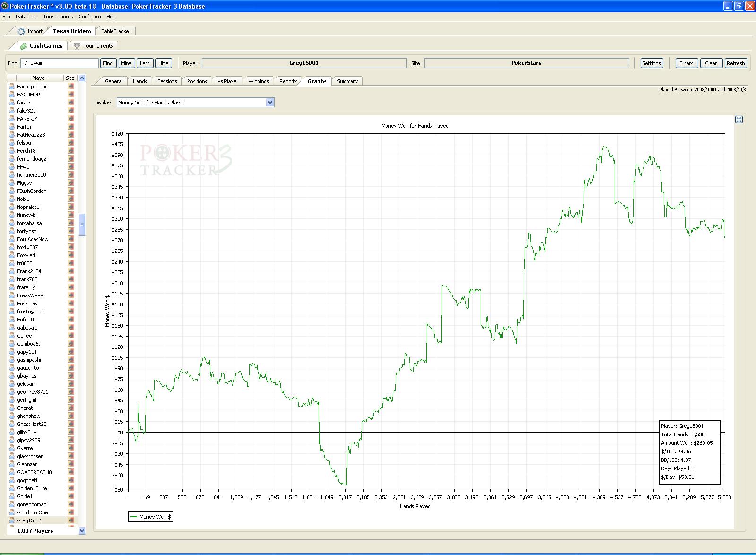Click the Tournaments trophy icon
This screenshot has width=756, height=555.
pyautogui.click(x=77, y=46)
